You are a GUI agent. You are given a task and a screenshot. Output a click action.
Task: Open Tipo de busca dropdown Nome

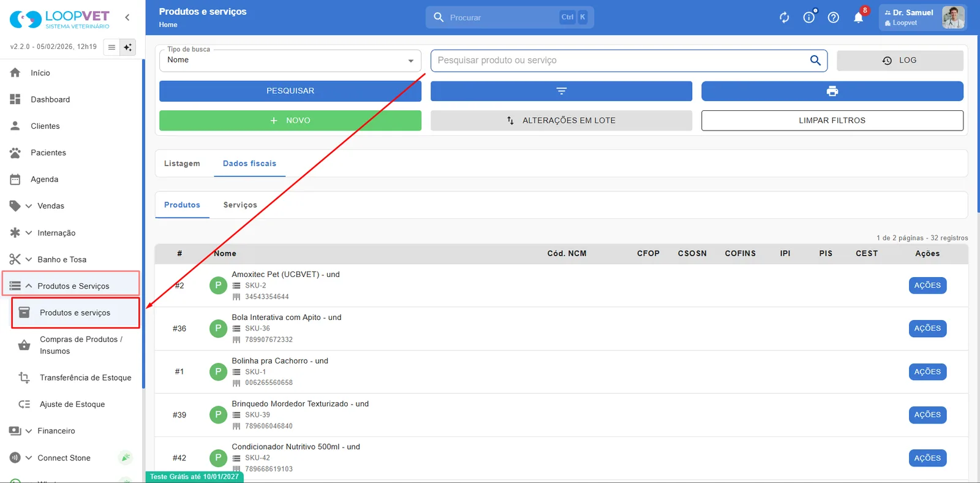tap(290, 60)
